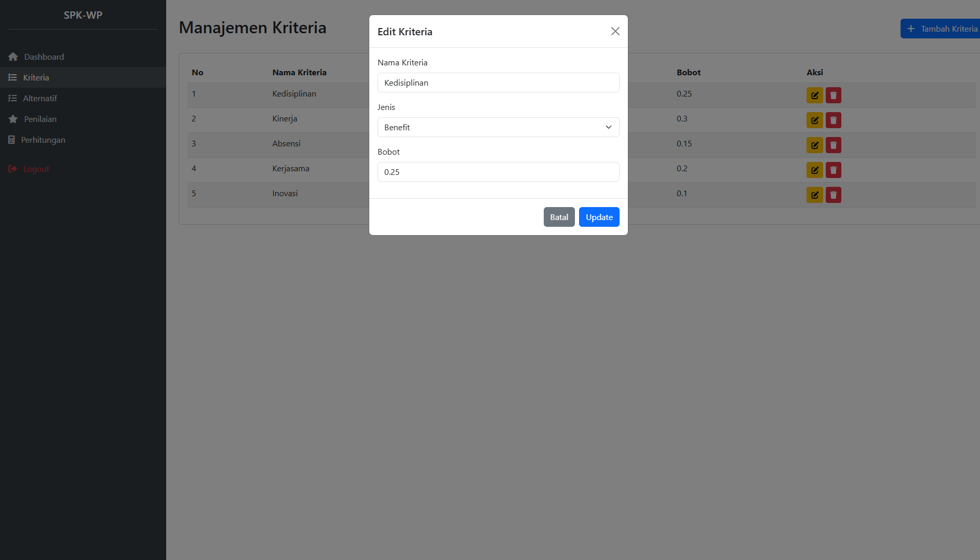Open the Jenis dropdown showing Benefit

click(x=498, y=127)
